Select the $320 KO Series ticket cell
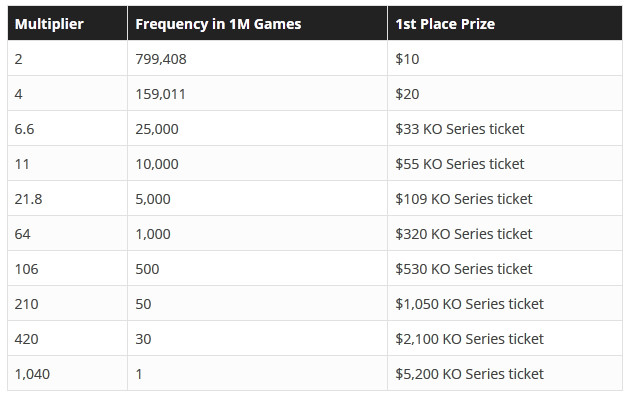Screen dimensions: 630x401 [x=505, y=233]
